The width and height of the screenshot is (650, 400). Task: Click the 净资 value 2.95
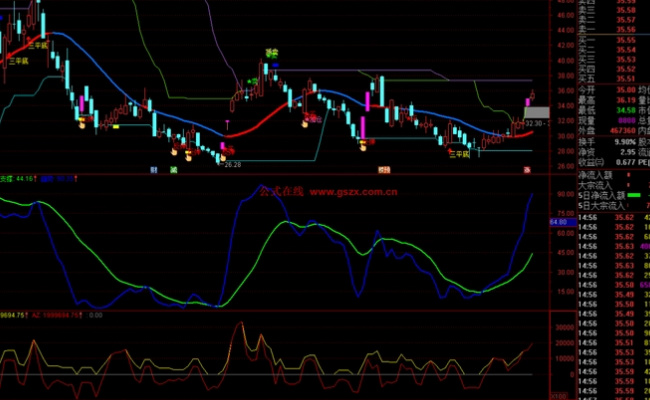628,152
